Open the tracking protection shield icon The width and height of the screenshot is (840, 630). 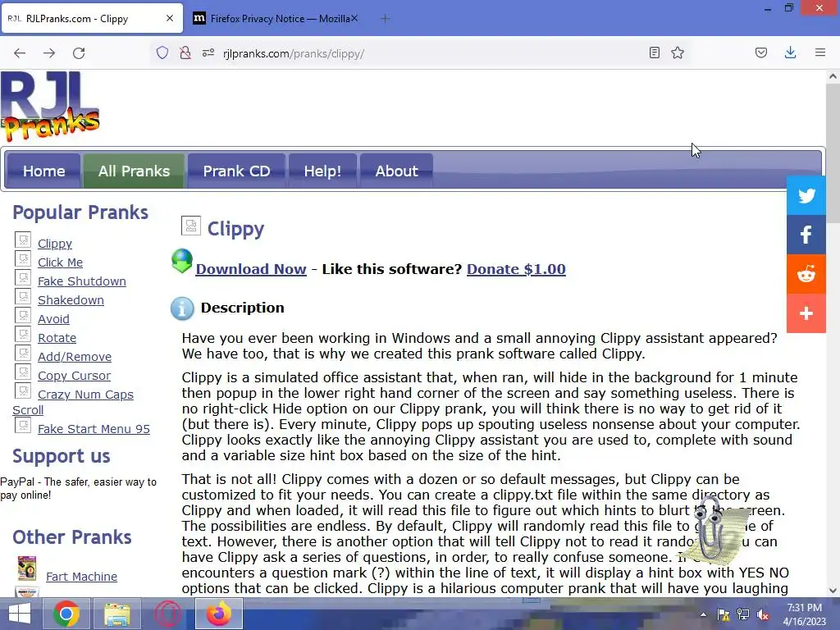162,52
